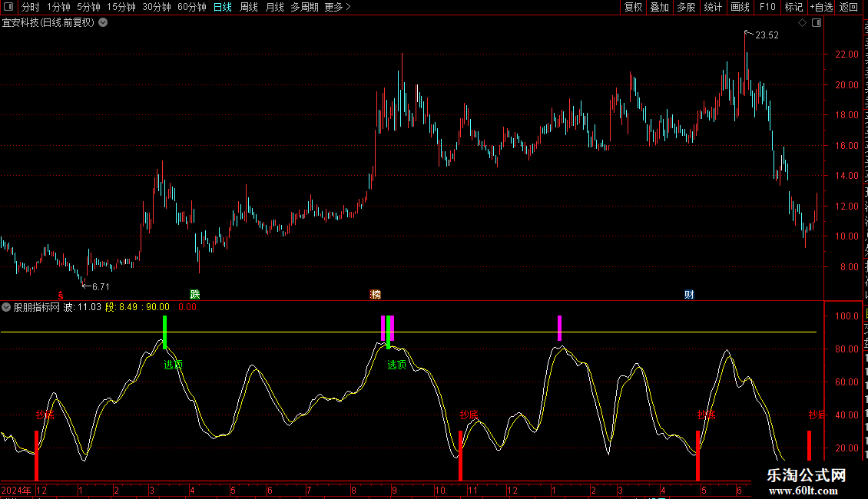This screenshot has height=499, width=868.
Task: Click the red 抄底 bar near May
Action: click(x=697, y=455)
